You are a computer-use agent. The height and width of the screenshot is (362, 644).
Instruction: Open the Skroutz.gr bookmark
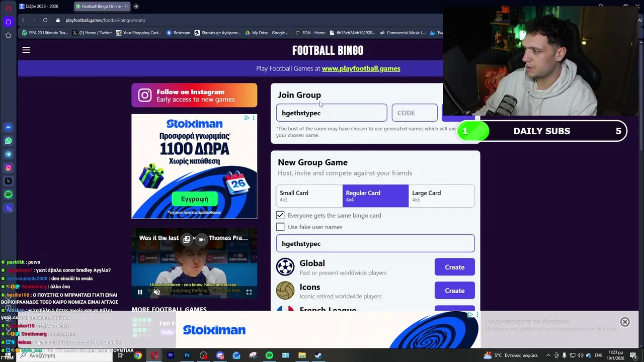[217, 33]
